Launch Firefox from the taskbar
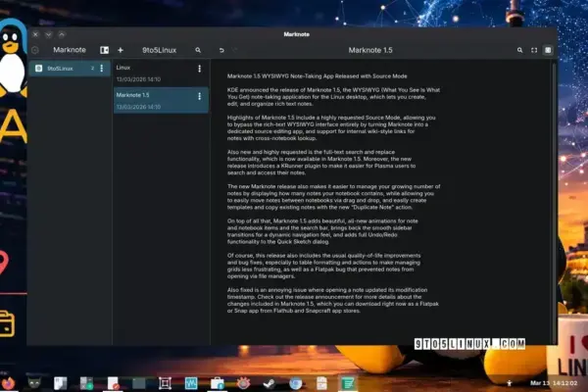The image size is (588, 392). 8,383
